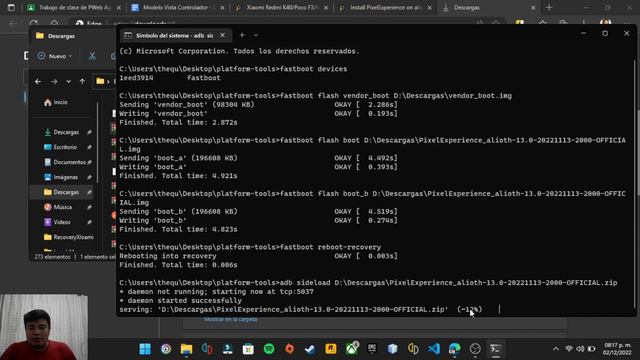Open Edge tab actions menu icon
This screenshot has width=640, height=360.
pos(11,8)
